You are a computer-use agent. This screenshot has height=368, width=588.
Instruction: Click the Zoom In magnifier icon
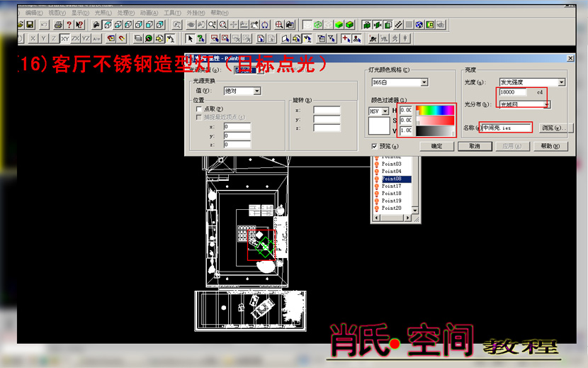pos(213,25)
